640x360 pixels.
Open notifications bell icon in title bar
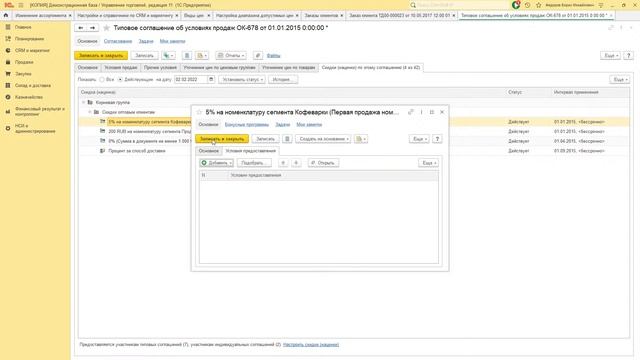[516, 5]
